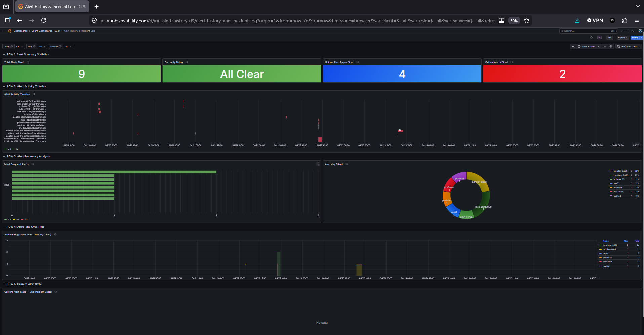Click the browser address bar URL

[x=297, y=20]
